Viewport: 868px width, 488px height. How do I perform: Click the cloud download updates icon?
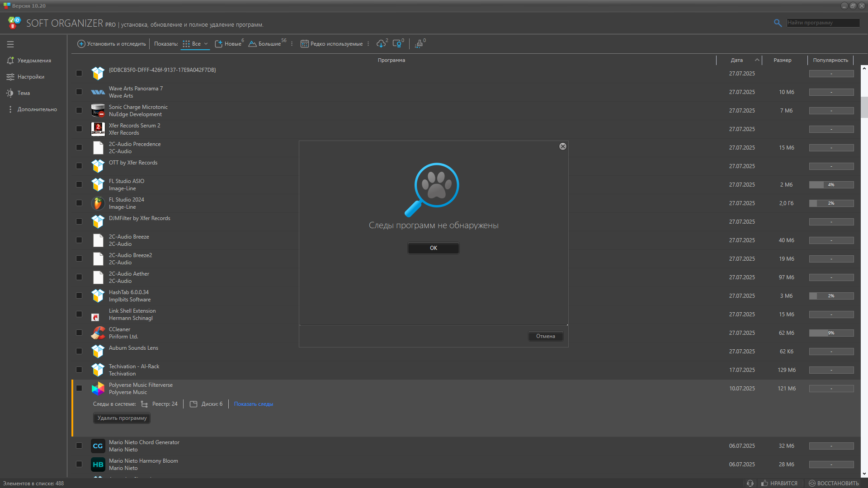pyautogui.click(x=382, y=44)
